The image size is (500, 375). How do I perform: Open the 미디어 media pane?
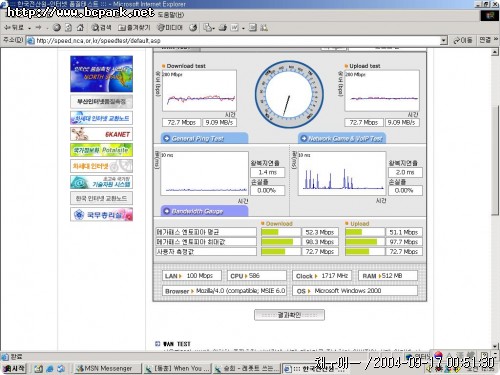[170, 28]
